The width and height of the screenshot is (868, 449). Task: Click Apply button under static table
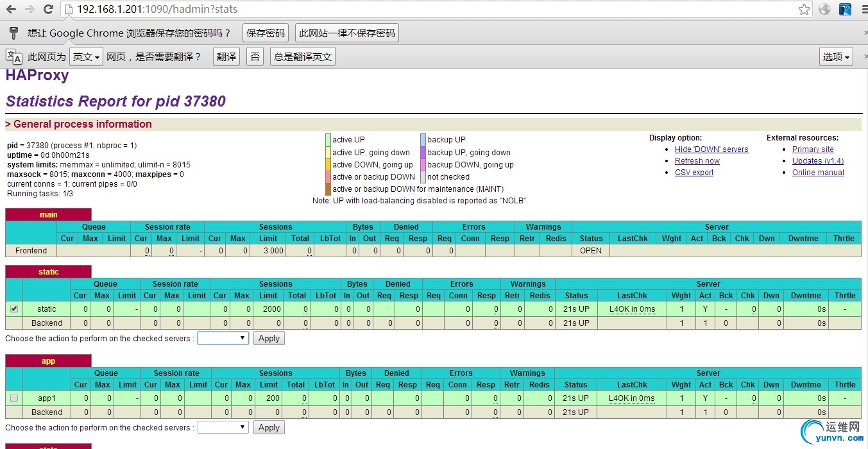coord(269,338)
